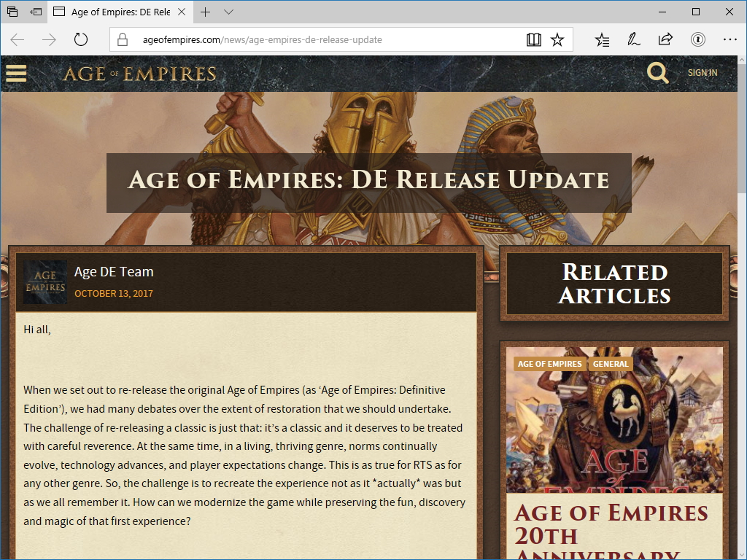Open the tabs you've set aside icon
Image resolution: width=747 pixels, height=560 pixels.
12,12
